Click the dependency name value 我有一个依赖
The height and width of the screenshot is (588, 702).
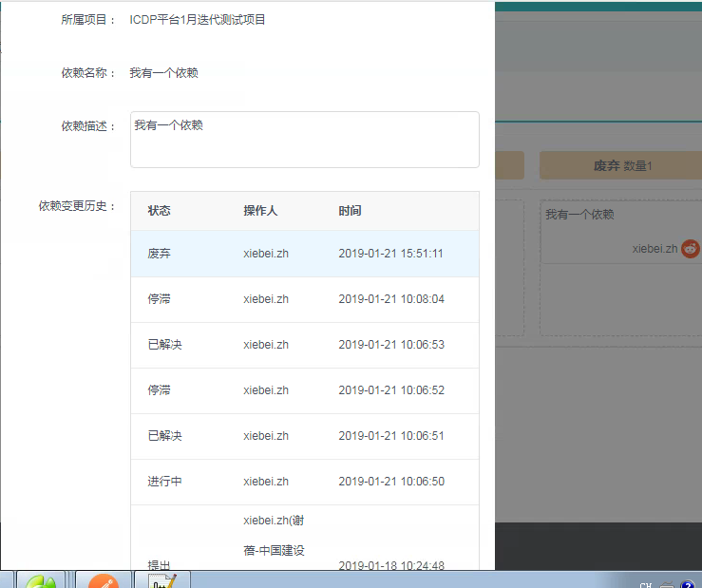[x=163, y=73]
